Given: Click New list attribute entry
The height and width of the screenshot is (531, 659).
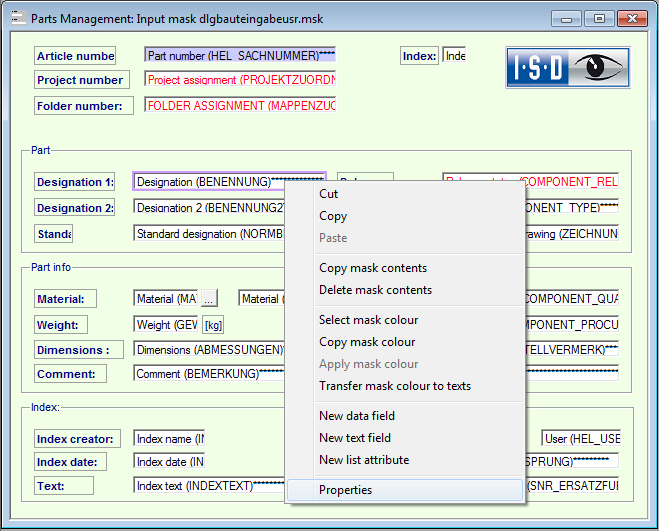Looking at the screenshot, I should coord(363,460).
